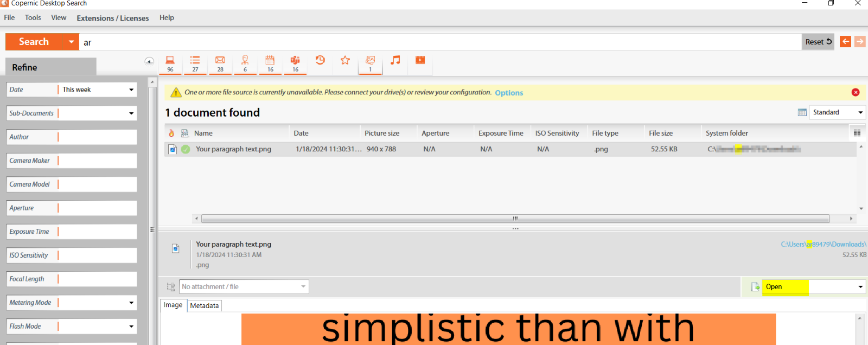
Task: Open the Search type dropdown arrow
Action: (x=71, y=42)
